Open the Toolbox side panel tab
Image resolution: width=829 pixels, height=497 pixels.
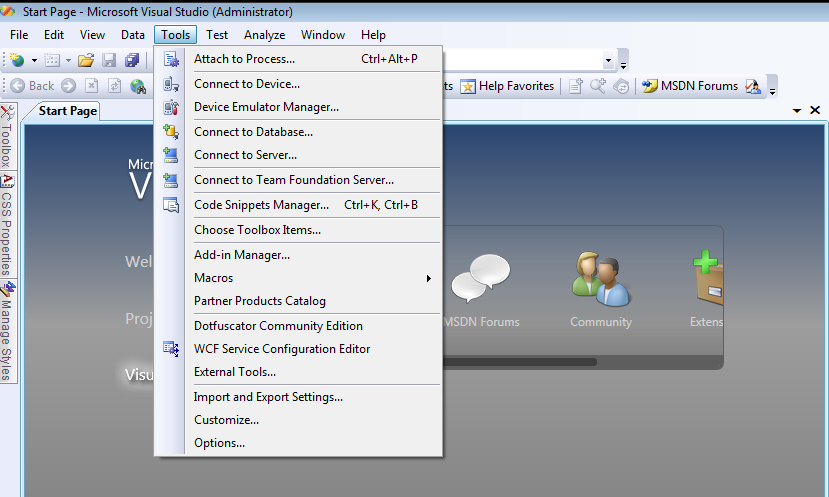coord(7,136)
